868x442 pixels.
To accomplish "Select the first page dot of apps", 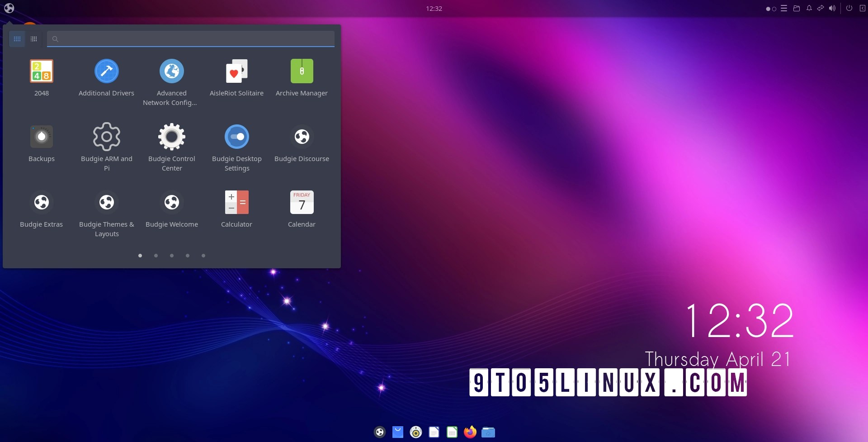I will [x=140, y=256].
